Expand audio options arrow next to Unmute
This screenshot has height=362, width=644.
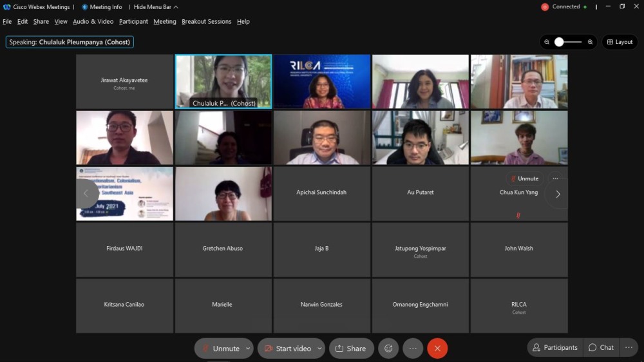pos(246,348)
